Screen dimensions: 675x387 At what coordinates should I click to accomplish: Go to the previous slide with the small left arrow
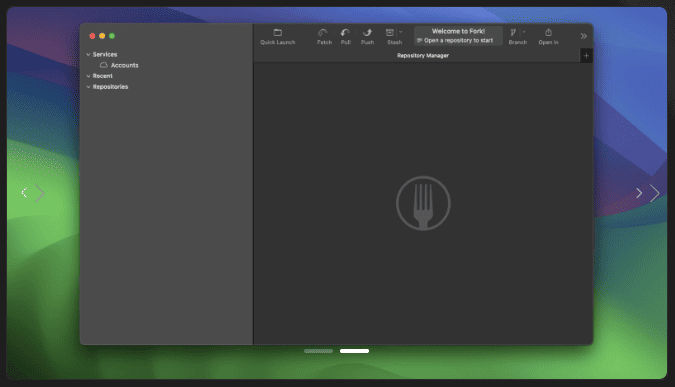tap(25, 193)
